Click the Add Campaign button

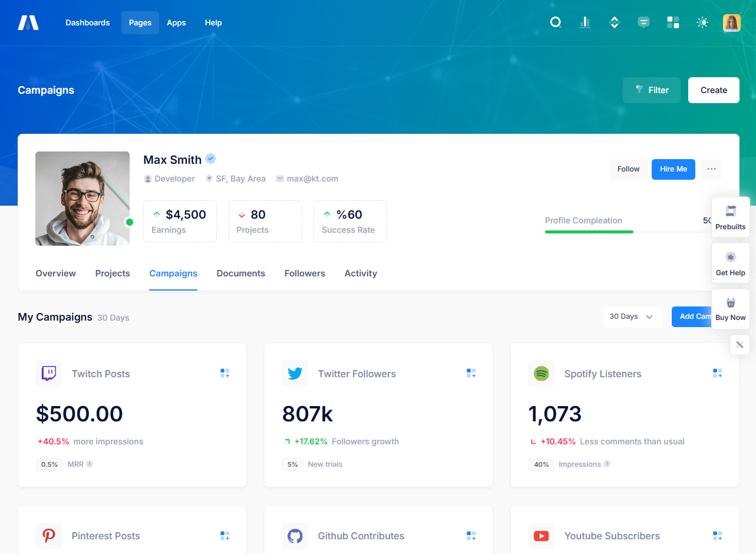[x=692, y=316]
